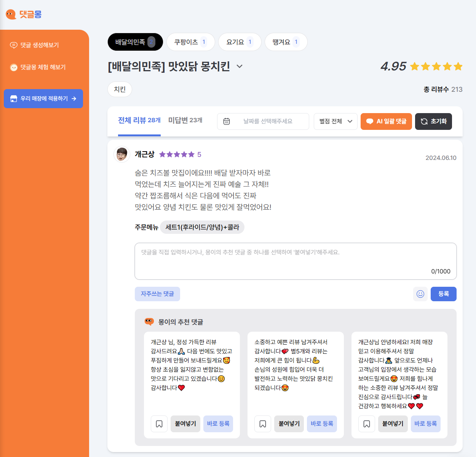
Task: Click the 댓글몽 logo icon
Action: click(11, 14)
